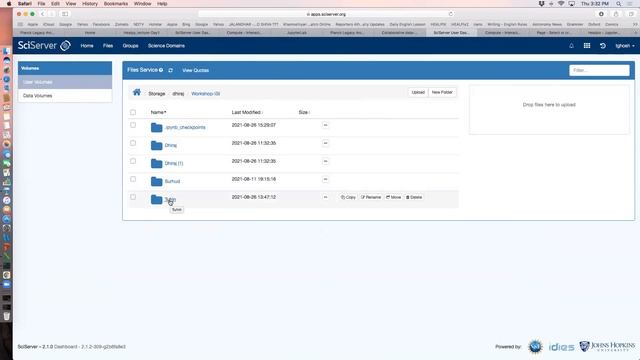Open Safari share button

click(616, 14)
